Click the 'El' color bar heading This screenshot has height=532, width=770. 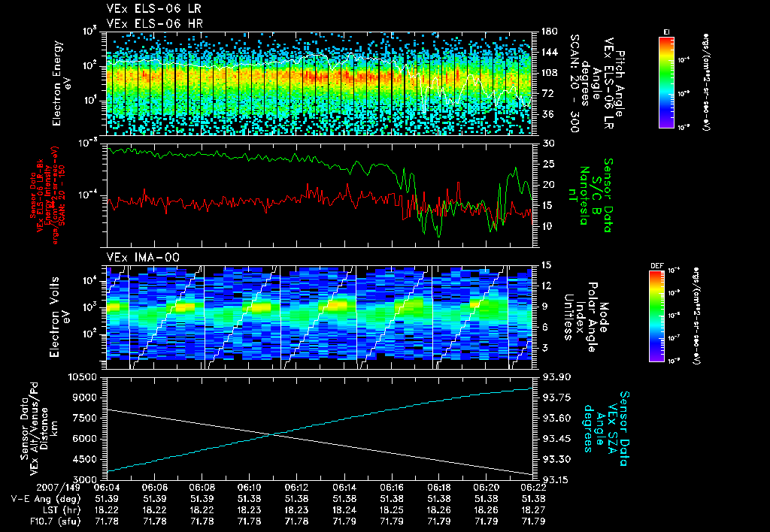[666, 32]
